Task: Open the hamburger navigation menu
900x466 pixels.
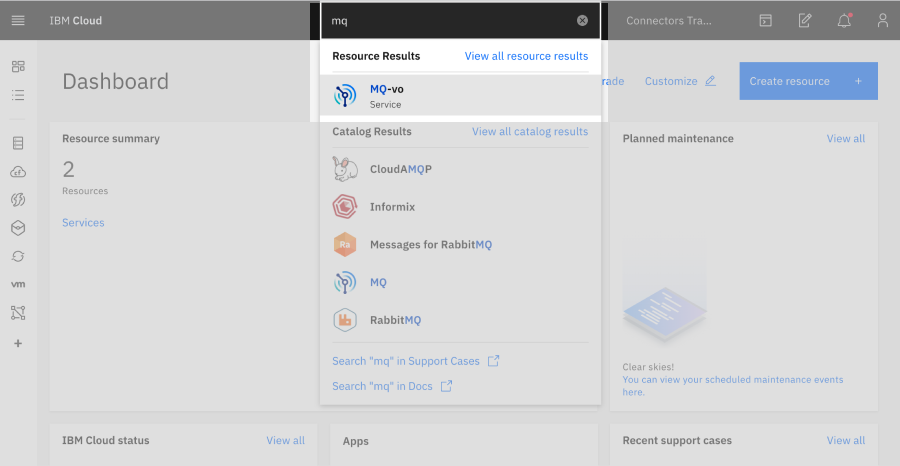Action: point(18,20)
